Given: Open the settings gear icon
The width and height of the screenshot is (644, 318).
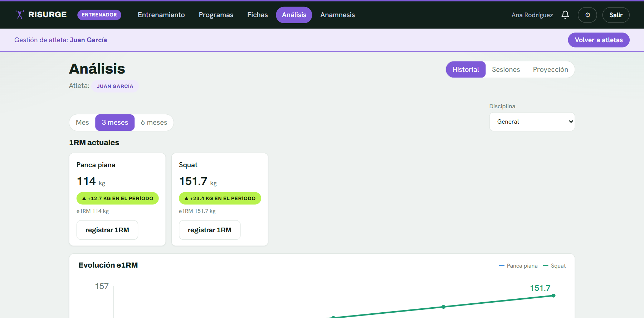Looking at the screenshot, I should 587,15.
